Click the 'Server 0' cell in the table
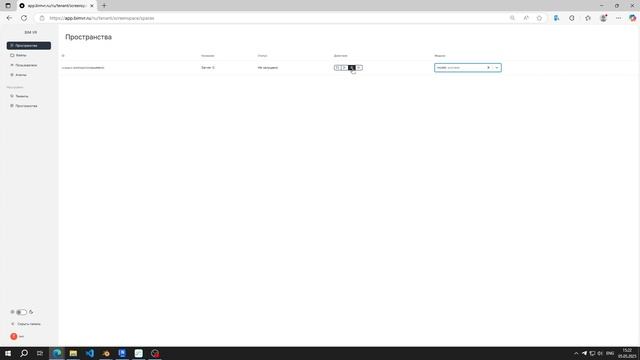The height and width of the screenshot is (360, 640). (x=208, y=68)
